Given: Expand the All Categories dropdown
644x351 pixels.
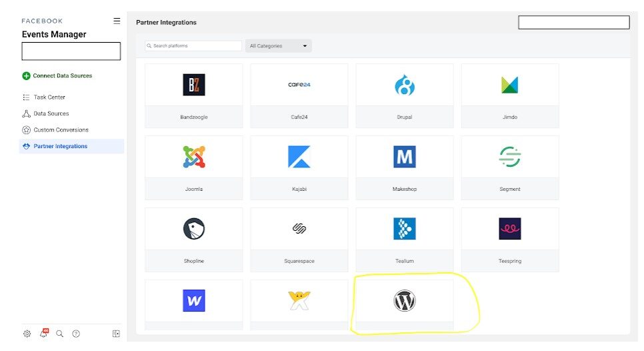Looking at the screenshot, I should pyautogui.click(x=278, y=46).
